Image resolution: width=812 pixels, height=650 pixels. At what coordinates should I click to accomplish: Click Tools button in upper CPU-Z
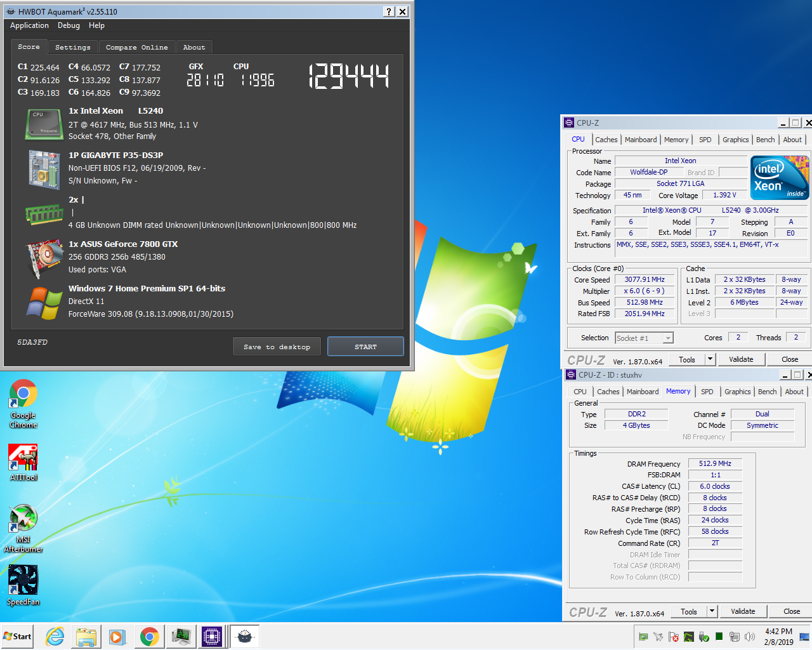[687, 359]
